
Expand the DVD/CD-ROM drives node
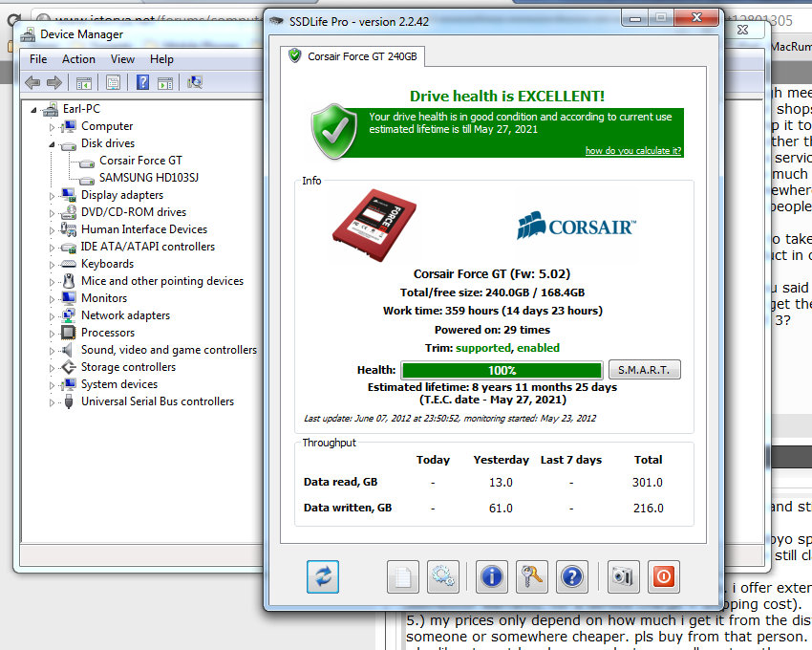(52, 213)
